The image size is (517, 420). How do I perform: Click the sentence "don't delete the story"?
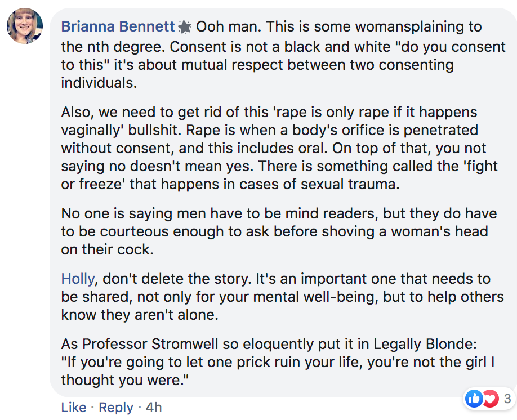tap(177, 279)
